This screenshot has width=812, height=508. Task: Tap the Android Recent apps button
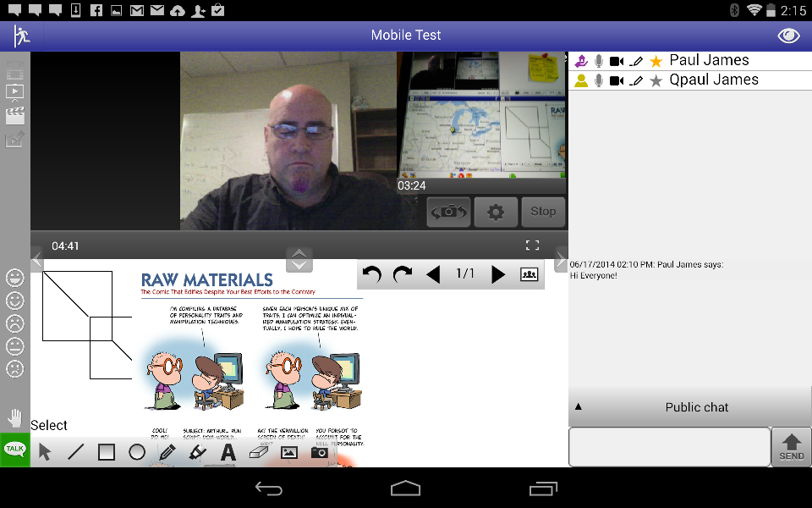pos(543,489)
